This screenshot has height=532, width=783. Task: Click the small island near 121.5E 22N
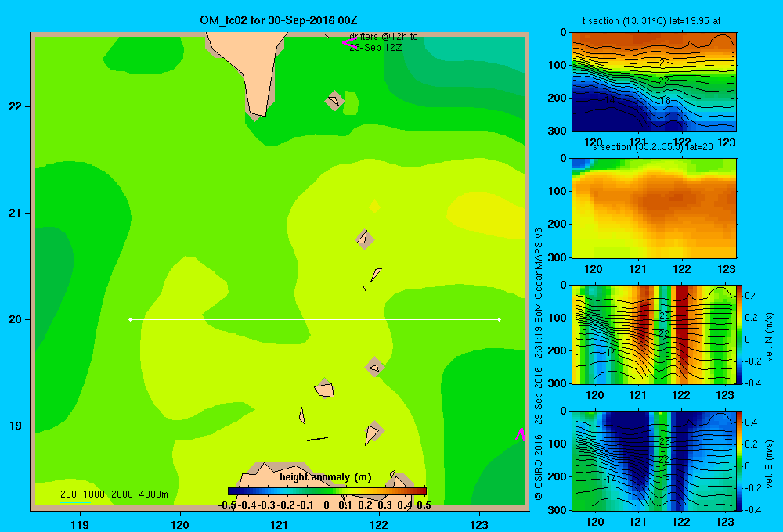pos(334,101)
